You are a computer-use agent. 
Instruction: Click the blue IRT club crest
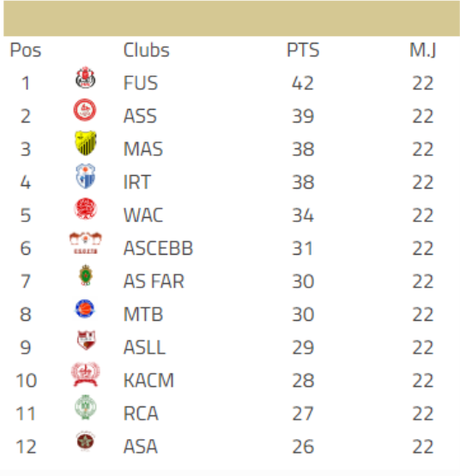tap(85, 176)
